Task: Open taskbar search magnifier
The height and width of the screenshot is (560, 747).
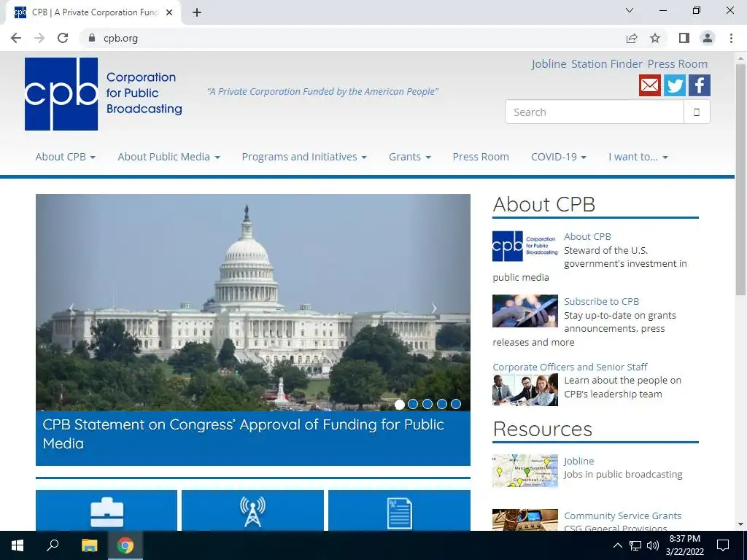Action: (53, 545)
